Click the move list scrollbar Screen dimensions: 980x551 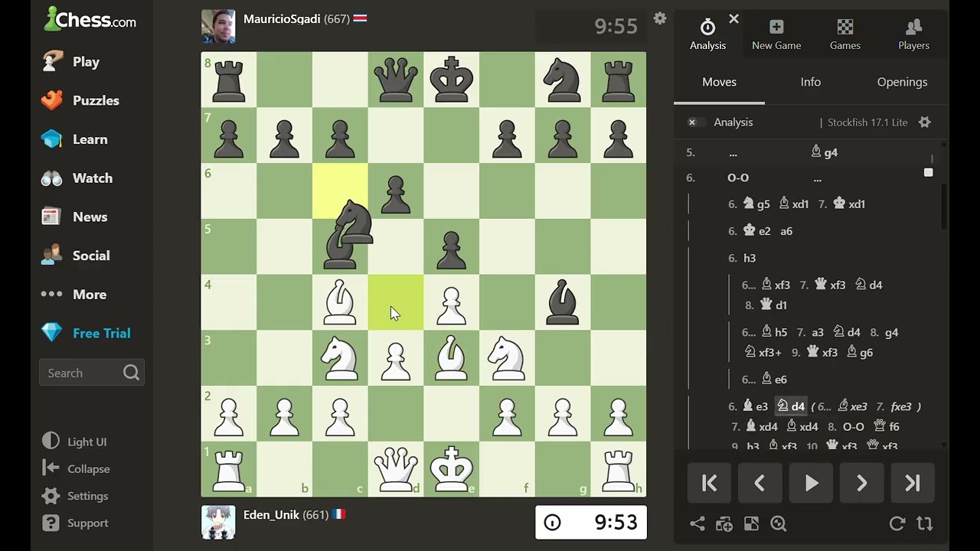pyautogui.click(x=943, y=207)
